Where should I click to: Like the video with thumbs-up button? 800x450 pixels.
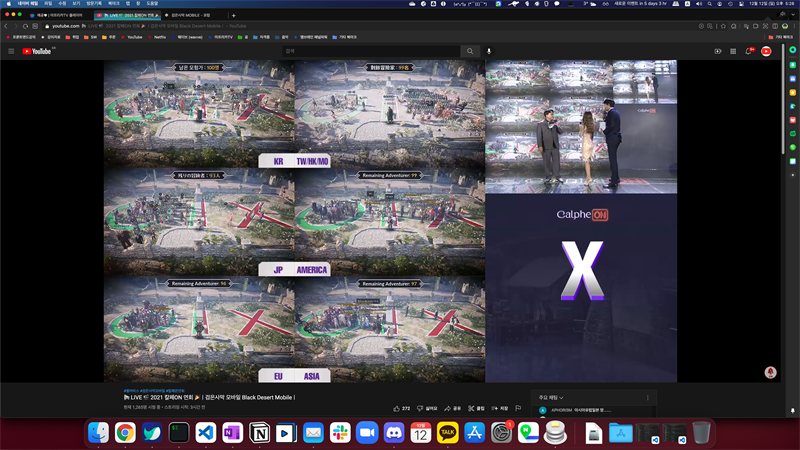pos(402,408)
